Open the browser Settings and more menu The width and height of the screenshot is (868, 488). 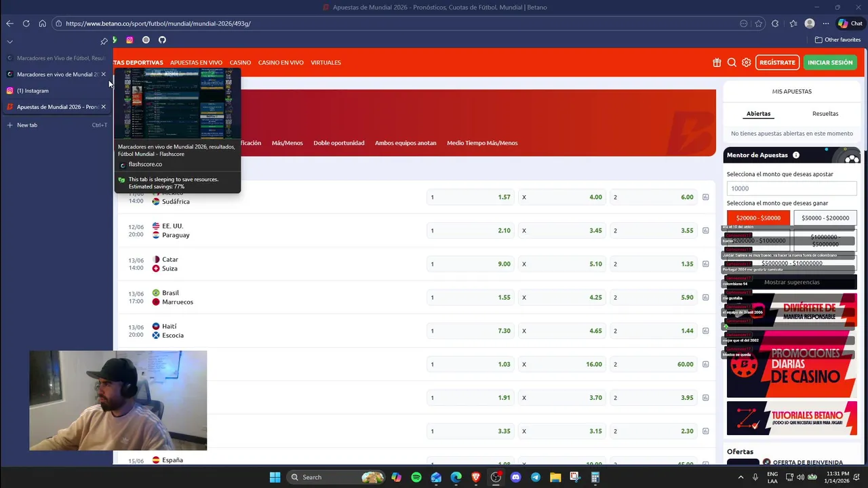(825, 23)
